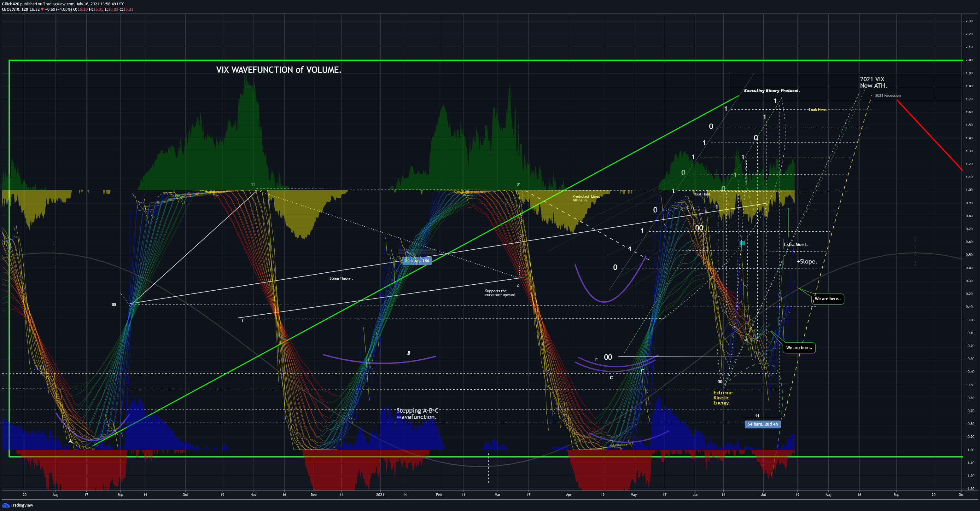The width and height of the screenshot is (980, 511).
Task: Click the open price value 16.10
Action: tap(83, 9)
